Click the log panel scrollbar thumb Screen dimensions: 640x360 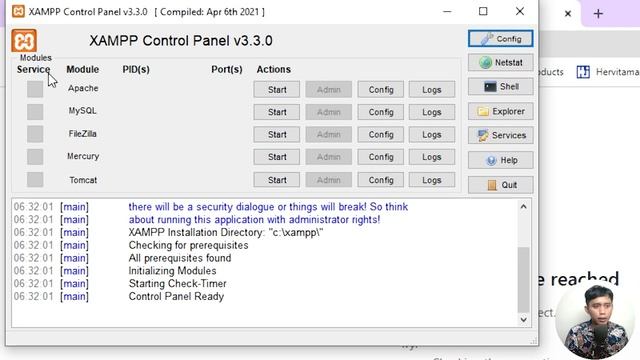point(524,279)
